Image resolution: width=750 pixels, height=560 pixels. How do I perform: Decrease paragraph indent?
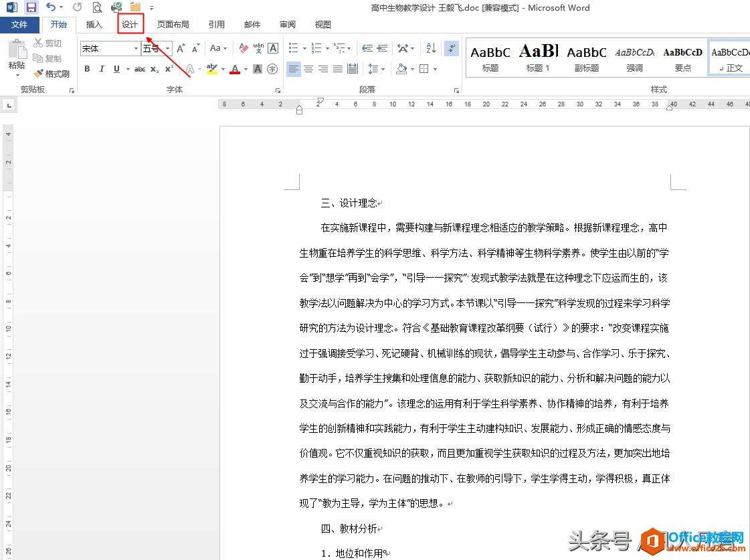tap(367, 48)
